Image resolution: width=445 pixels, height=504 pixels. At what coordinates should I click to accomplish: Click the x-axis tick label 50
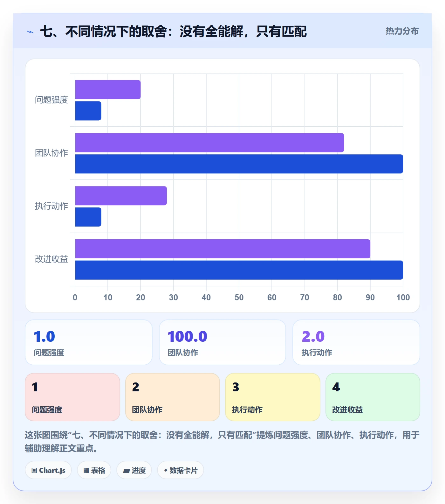pyautogui.click(x=239, y=297)
